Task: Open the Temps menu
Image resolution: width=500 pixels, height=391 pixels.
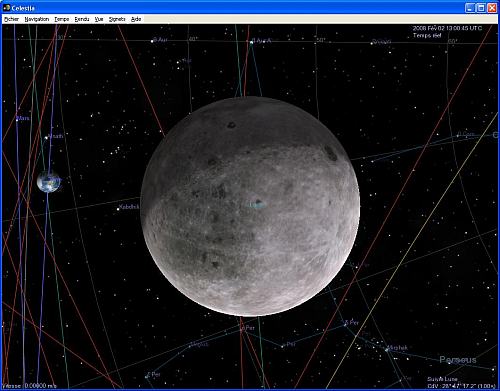Action: pos(62,19)
